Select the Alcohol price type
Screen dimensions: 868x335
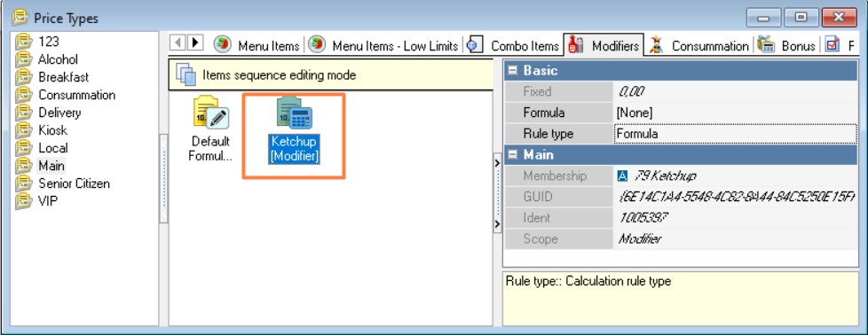click(58, 59)
